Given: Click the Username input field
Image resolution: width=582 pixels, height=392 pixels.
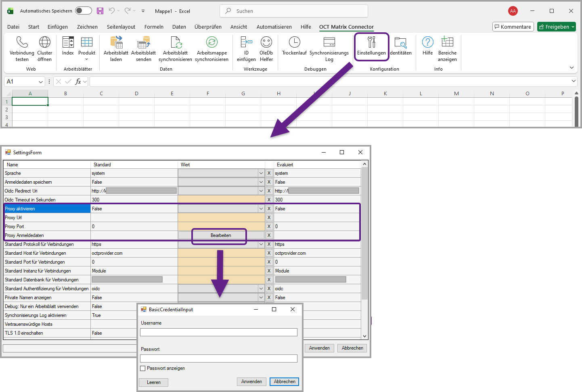Looking at the screenshot, I should point(218,332).
